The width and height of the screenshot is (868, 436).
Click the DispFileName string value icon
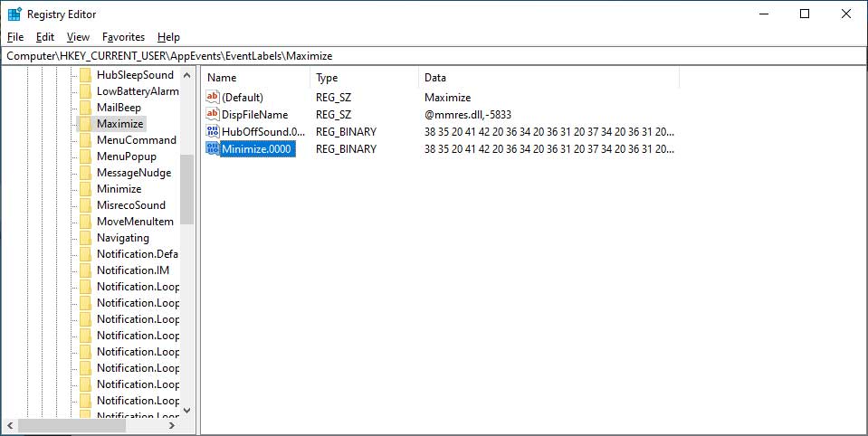213,115
